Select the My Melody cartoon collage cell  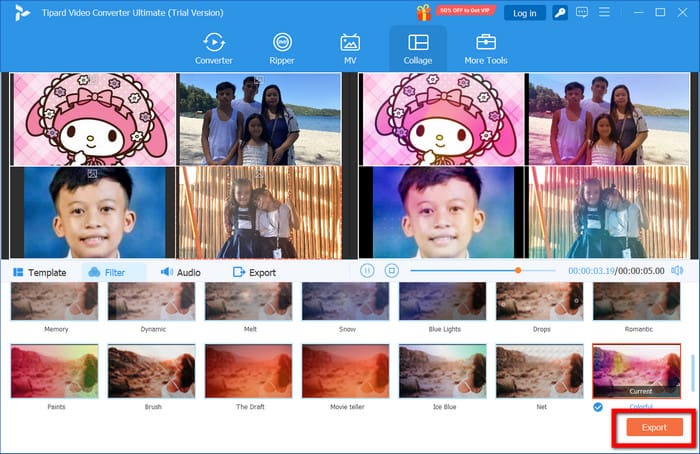[x=93, y=120]
